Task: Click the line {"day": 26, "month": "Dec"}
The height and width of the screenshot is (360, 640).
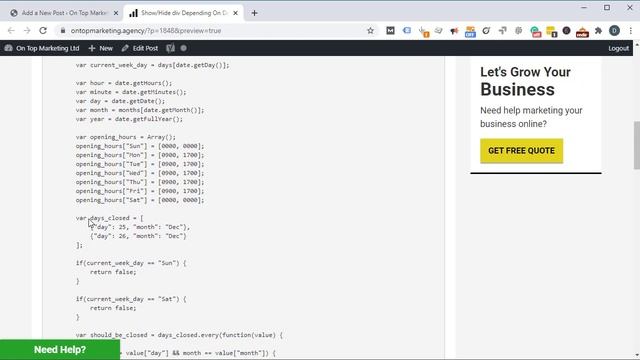Action: [x=138, y=236]
